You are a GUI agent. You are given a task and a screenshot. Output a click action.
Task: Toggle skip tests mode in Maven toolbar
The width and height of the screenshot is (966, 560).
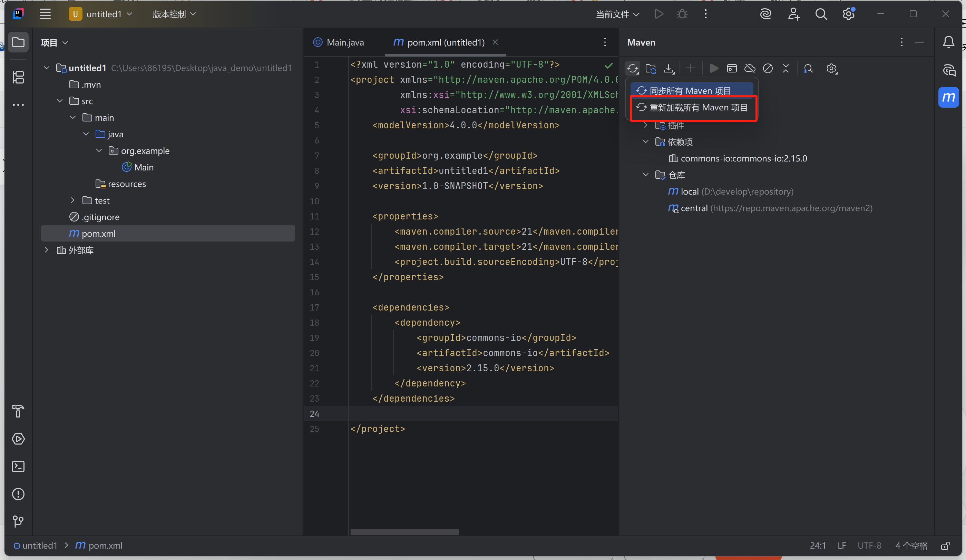(x=768, y=69)
